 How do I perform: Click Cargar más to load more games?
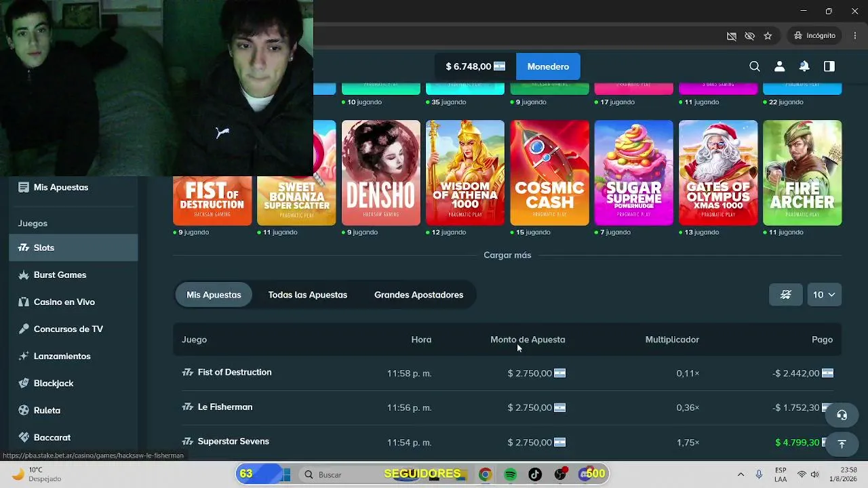pyautogui.click(x=507, y=256)
